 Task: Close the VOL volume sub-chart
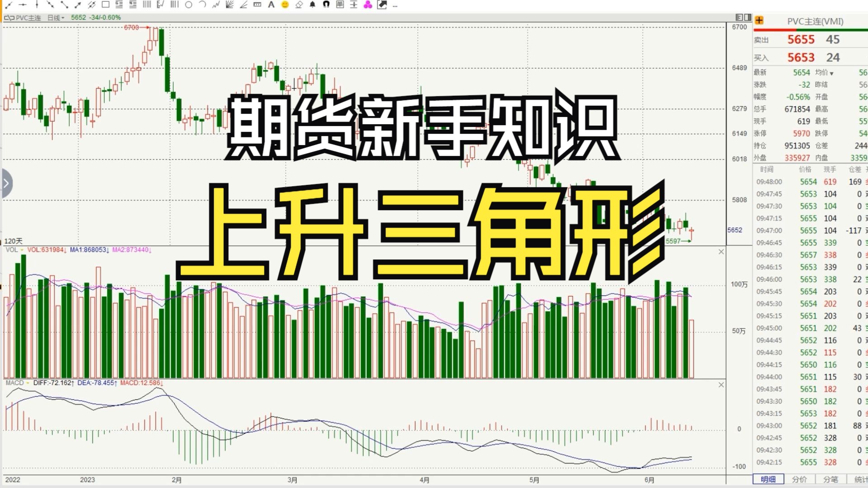(x=721, y=252)
